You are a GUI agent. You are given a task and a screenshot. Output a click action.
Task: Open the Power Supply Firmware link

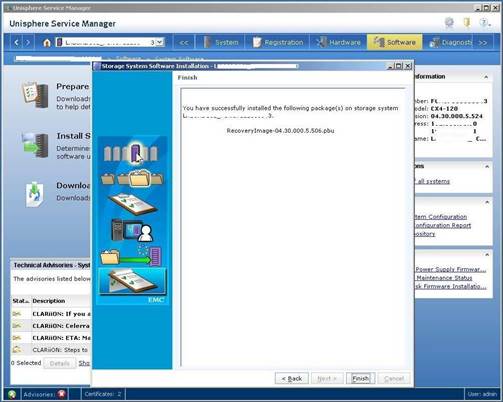(x=450, y=269)
